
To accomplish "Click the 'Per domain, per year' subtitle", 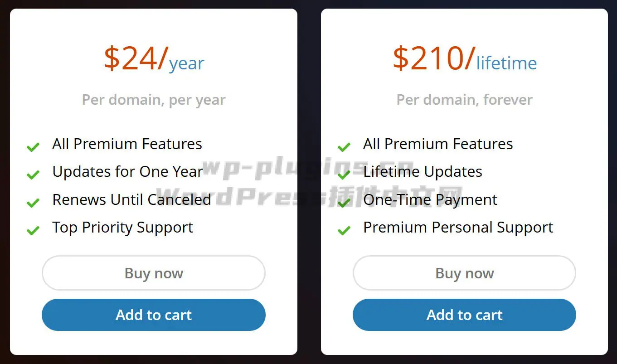I will (x=154, y=100).
